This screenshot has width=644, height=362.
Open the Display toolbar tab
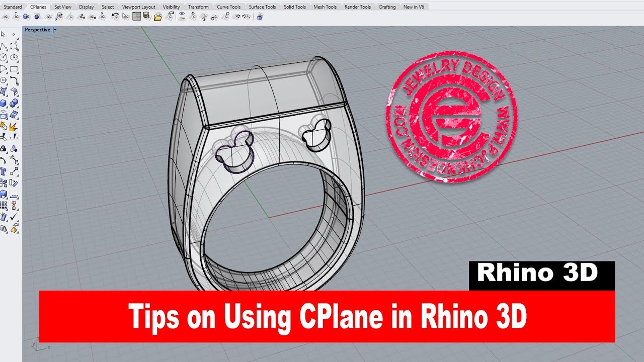tap(86, 7)
